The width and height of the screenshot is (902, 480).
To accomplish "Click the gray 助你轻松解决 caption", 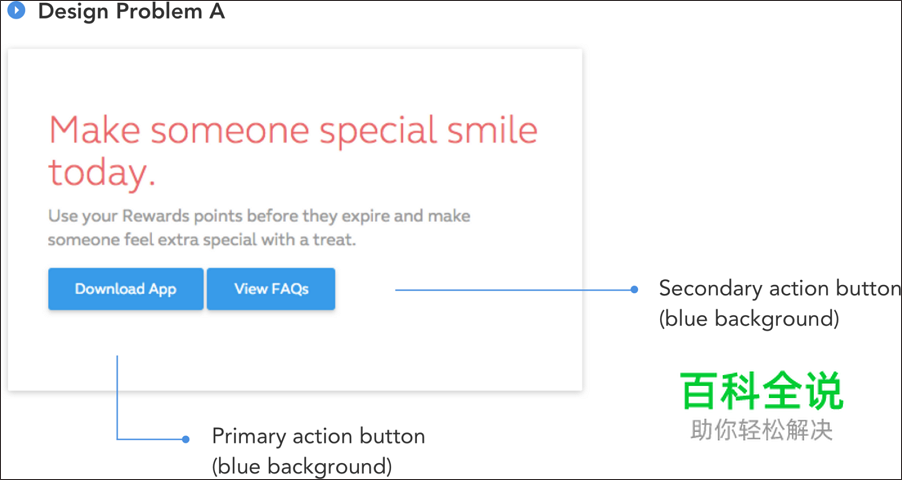I will tap(761, 431).
